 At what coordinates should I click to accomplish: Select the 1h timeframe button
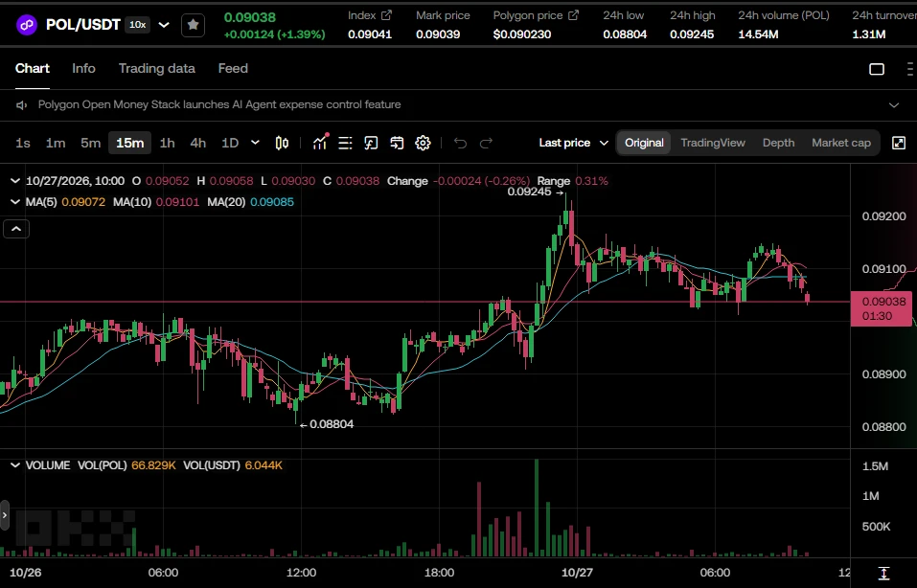(x=168, y=144)
